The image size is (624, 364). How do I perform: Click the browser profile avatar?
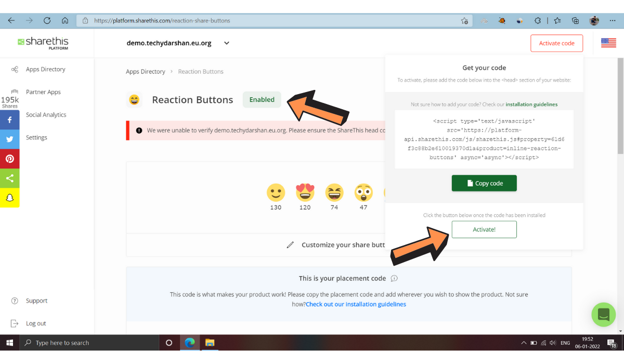594,21
